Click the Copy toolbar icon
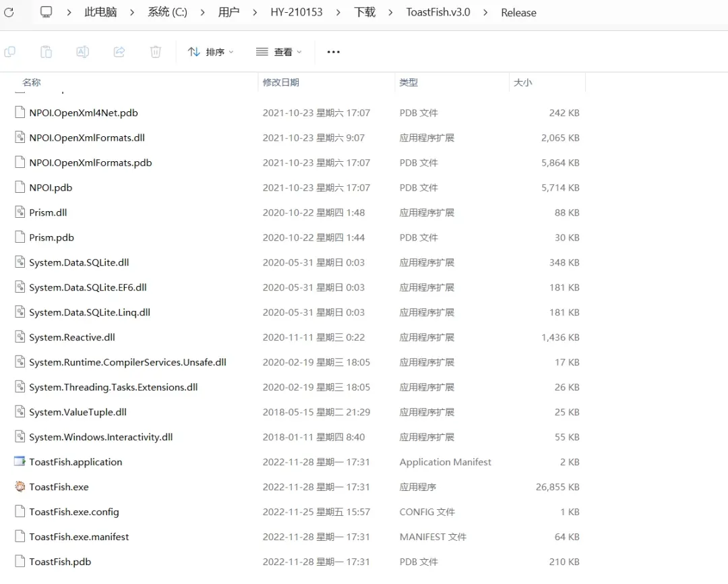This screenshot has width=728, height=584. coord(9,51)
